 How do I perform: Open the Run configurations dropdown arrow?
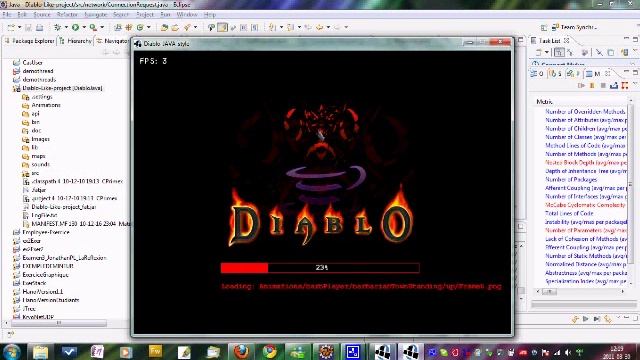click(x=84, y=27)
